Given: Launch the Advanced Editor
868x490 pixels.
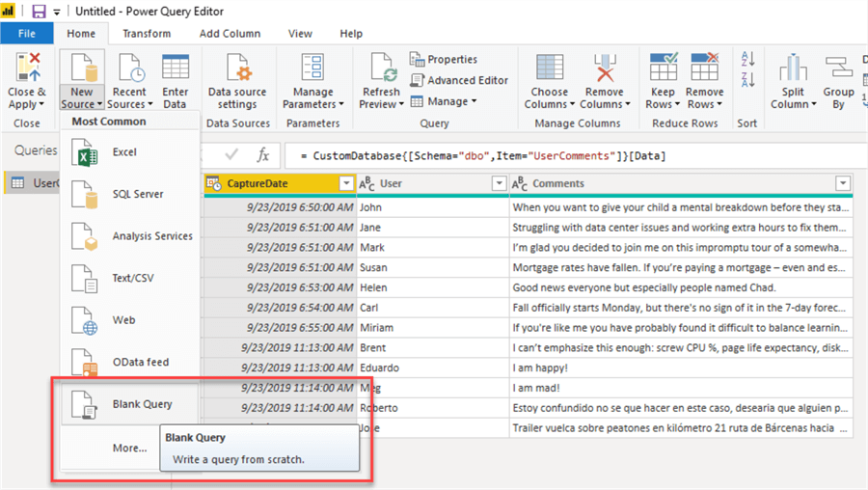Looking at the screenshot, I should (459, 80).
